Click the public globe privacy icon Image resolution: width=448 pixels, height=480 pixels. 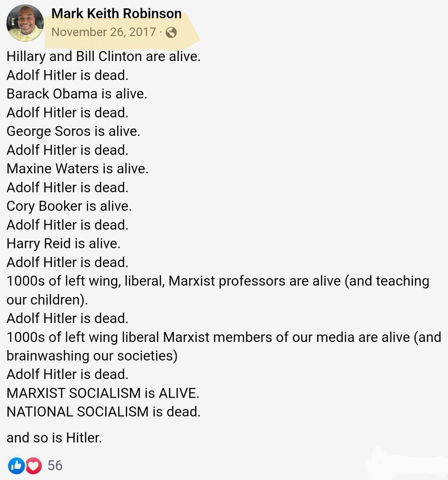pos(171,32)
